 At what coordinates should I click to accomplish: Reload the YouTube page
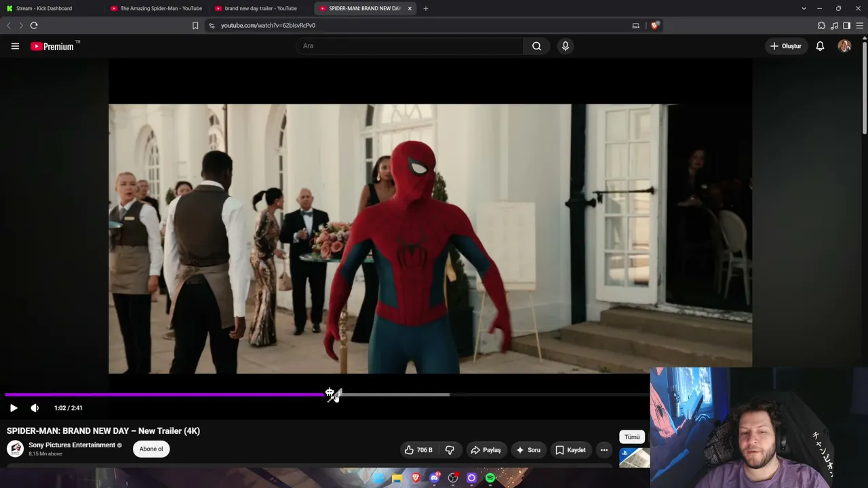coord(34,26)
